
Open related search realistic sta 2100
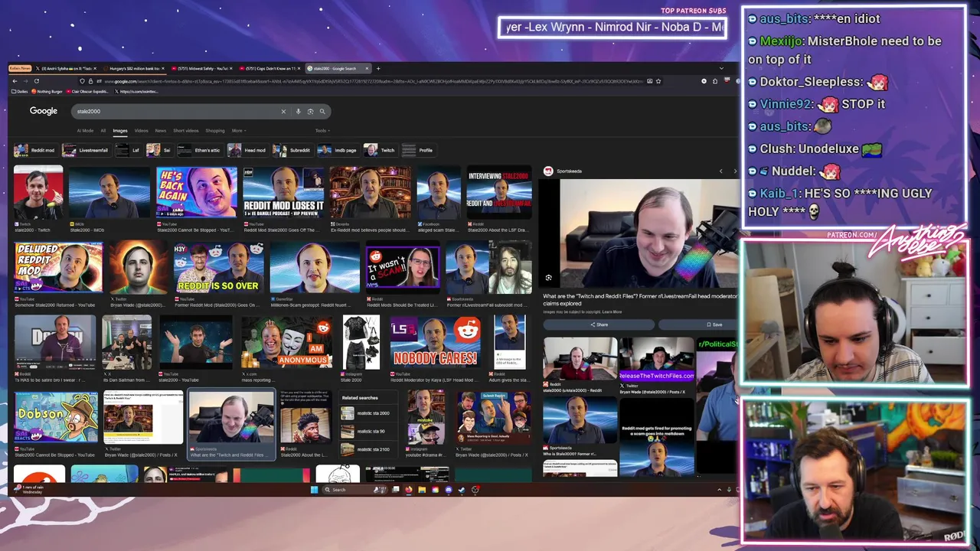tap(367, 449)
